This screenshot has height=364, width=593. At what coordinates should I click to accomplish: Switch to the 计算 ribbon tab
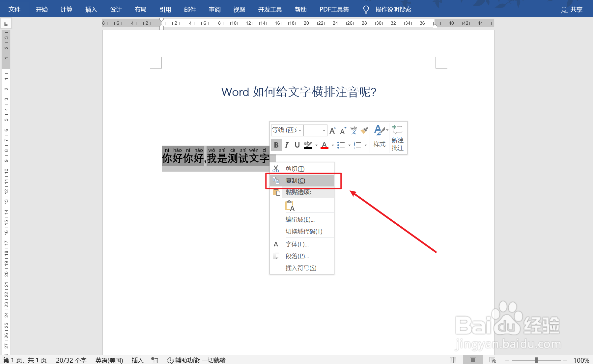pyautogui.click(x=67, y=10)
